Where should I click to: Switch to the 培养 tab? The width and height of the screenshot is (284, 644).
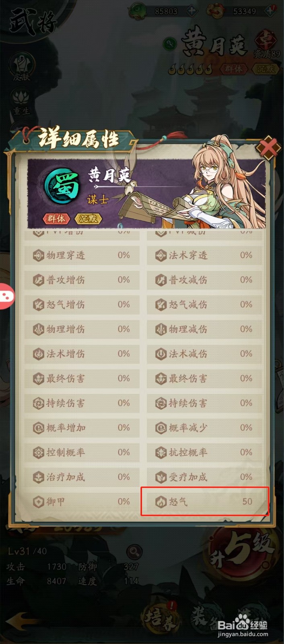click(x=160, y=618)
